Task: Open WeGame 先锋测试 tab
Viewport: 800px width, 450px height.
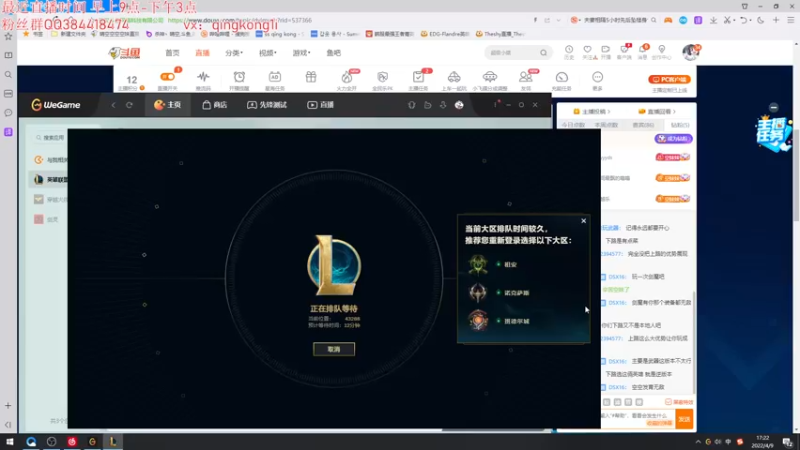Action: [267, 105]
